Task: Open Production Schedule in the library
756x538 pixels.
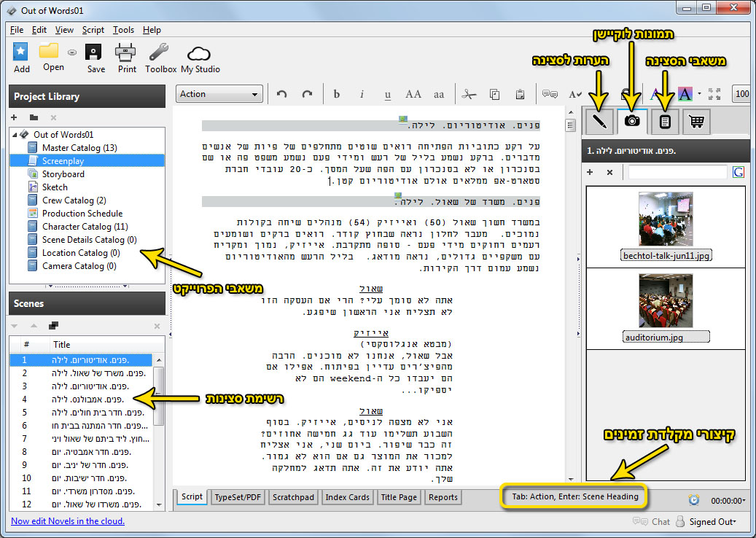Action: pos(82,213)
